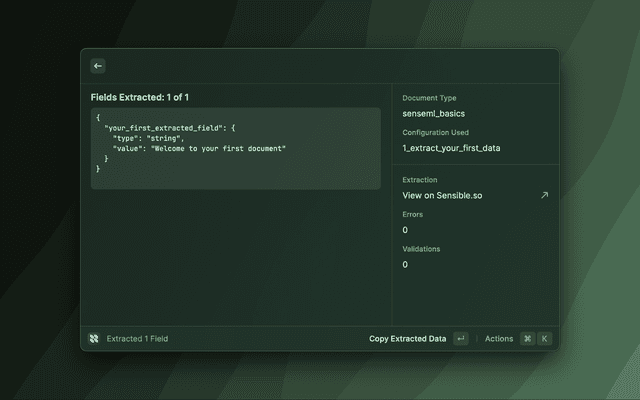This screenshot has width=640, height=400.
Task: Click the Configuration Used label
Action: pos(435,132)
